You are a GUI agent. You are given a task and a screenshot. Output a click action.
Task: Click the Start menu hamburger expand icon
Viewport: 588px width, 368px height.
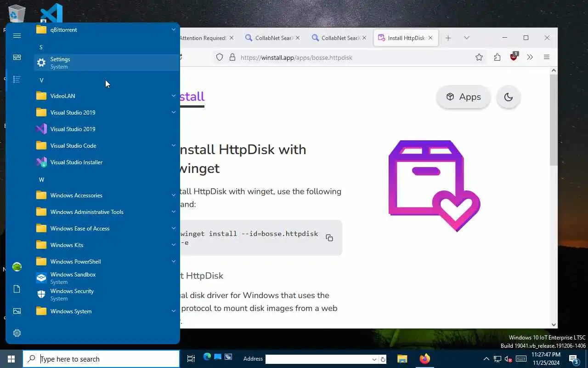click(x=17, y=35)
